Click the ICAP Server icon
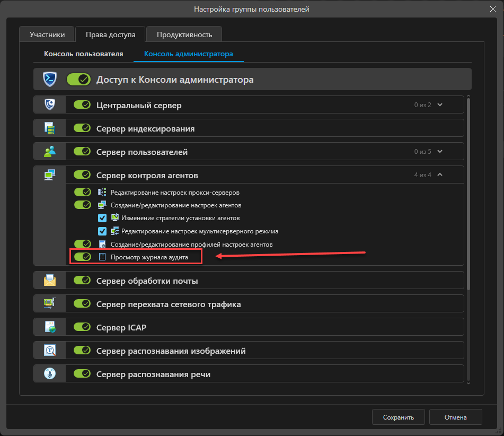Image resolution: width=504 pixels, height=436 pixels. click(x=50, y=327)
